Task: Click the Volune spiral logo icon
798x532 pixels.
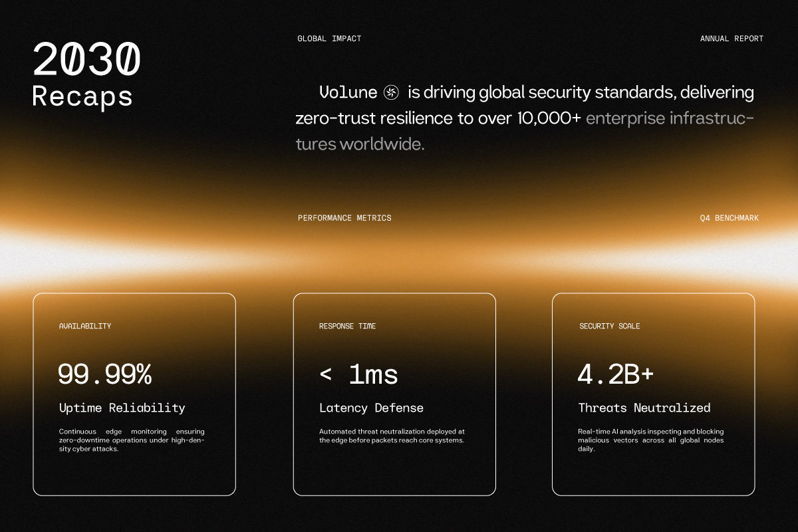Action: (391, 92)
